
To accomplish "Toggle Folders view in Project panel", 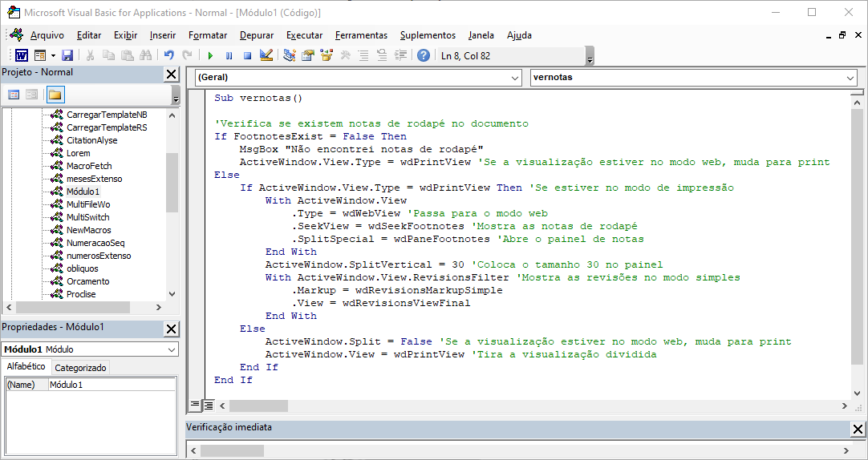I will click(x=55, y=95).
